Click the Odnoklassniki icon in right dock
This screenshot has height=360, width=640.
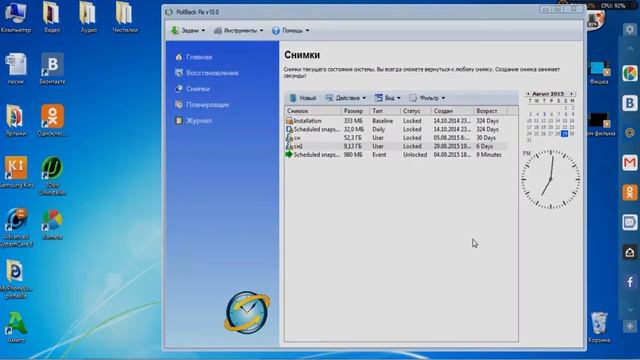630,192
